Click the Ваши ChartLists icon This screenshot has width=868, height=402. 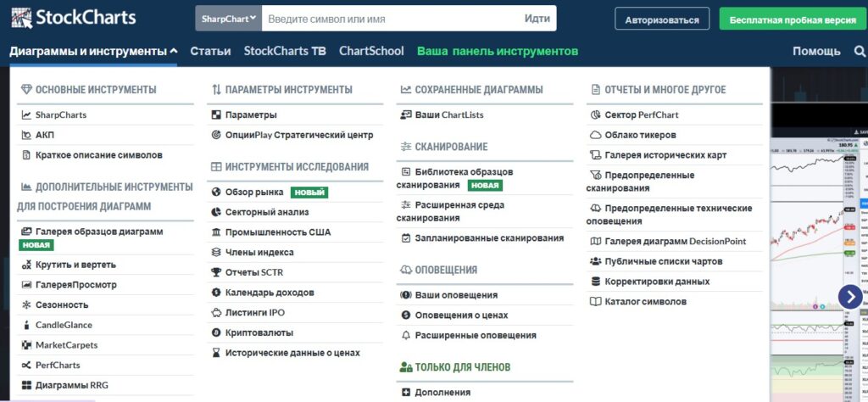(x=406, y=115)
